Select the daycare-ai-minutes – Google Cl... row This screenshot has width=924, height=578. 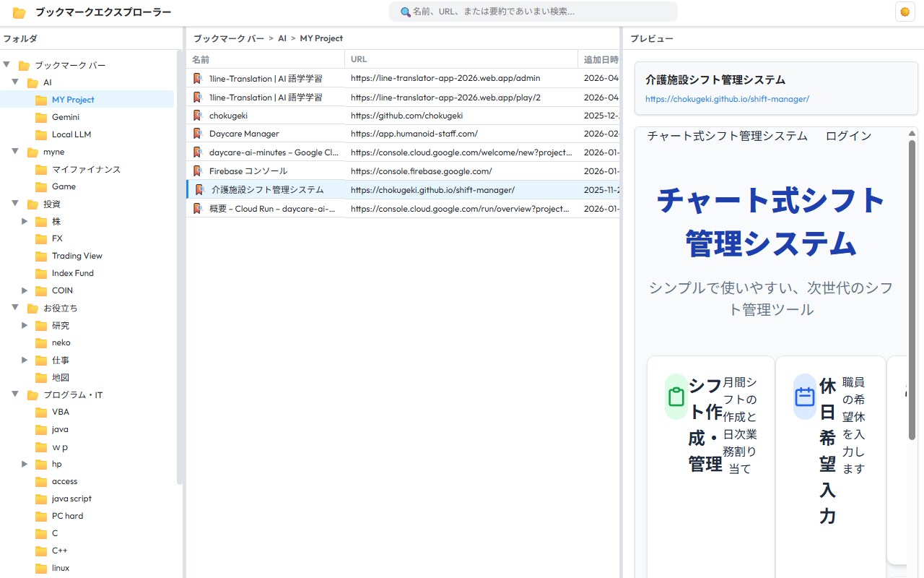403,152
